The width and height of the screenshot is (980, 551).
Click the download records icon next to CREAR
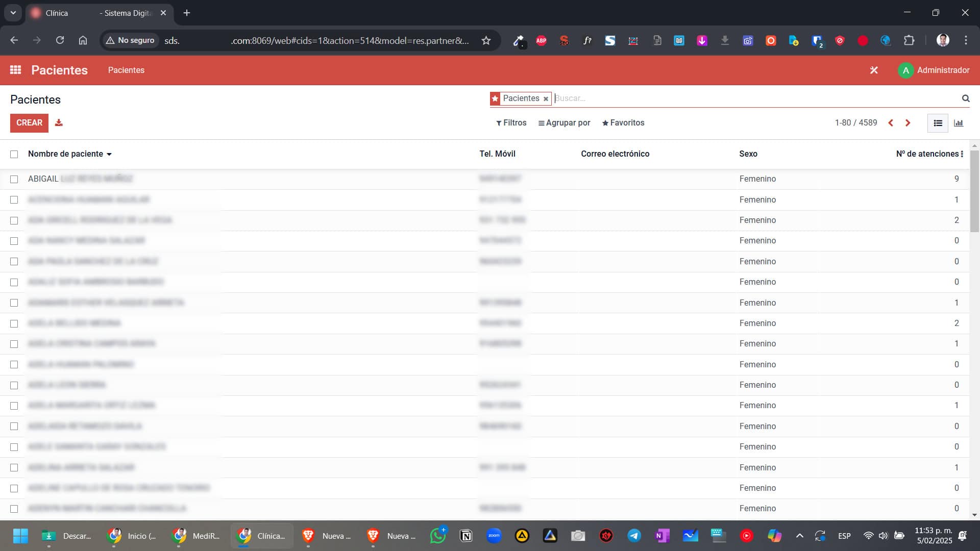[x=59, y=123]
